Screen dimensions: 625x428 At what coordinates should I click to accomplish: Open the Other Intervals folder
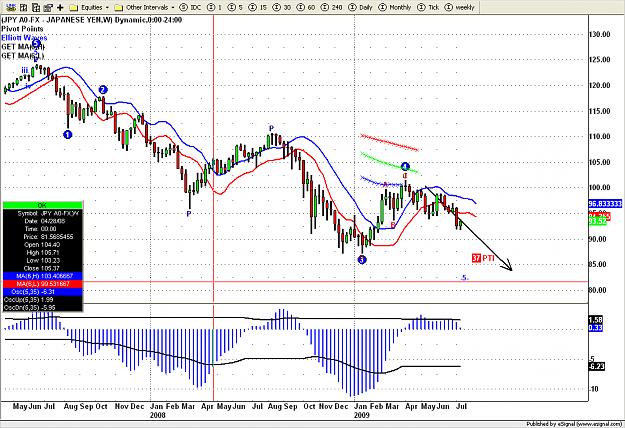click(x=142, y=7)
